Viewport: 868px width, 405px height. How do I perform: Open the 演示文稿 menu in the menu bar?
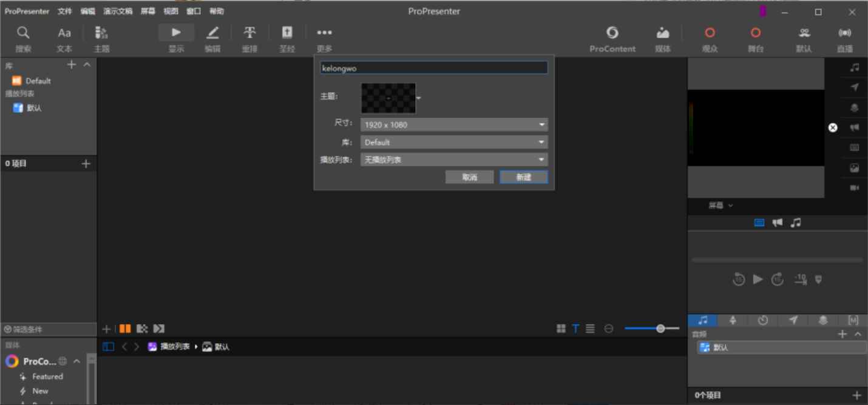coord(119,10)
